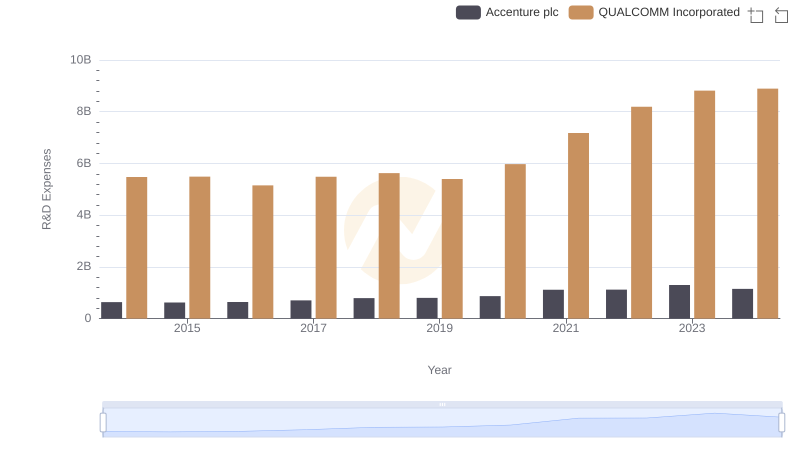The height and width of the screenshot is (461, 800).
Task: Select the Accenture bar for 2018
Action: pyautogui.click(x=364, y=309)
